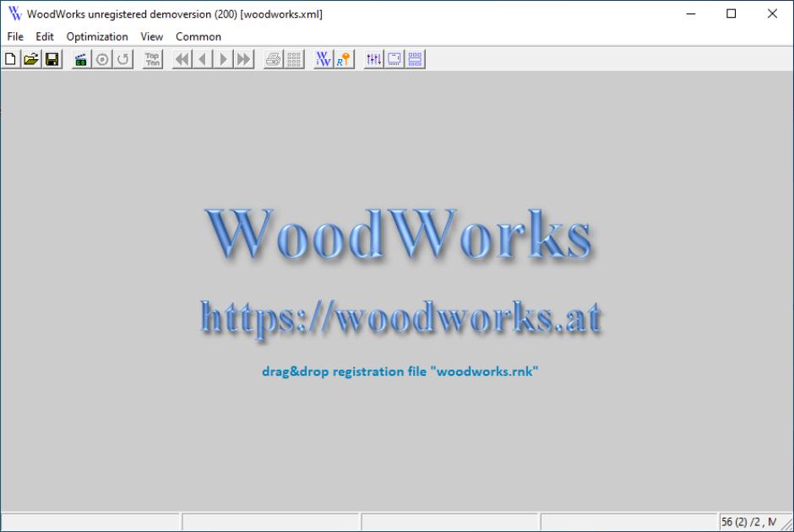The height and width of the screenshot is (532, 794).
Task: Skip to last result with double-right arrows
Action: [243, 59]
